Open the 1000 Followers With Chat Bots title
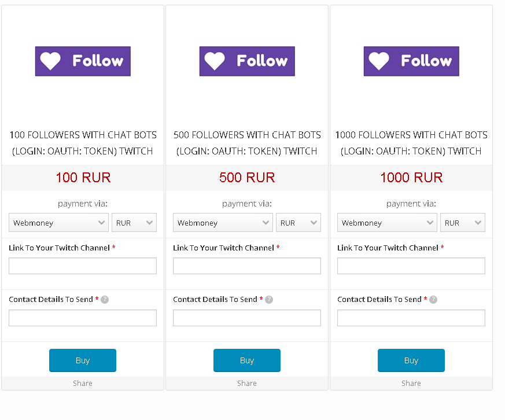The image size is (505, 420). [x=411, y=143]
